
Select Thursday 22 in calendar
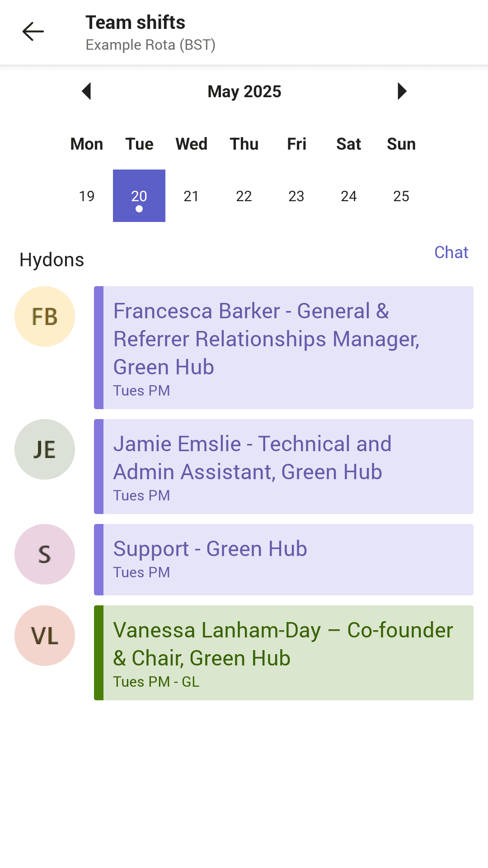[244, 196]
